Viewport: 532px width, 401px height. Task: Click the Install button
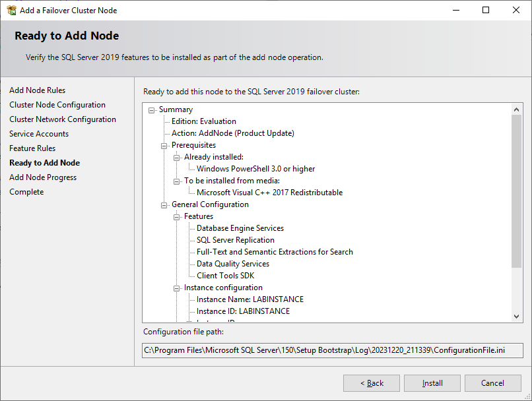(x=432, y=383)
